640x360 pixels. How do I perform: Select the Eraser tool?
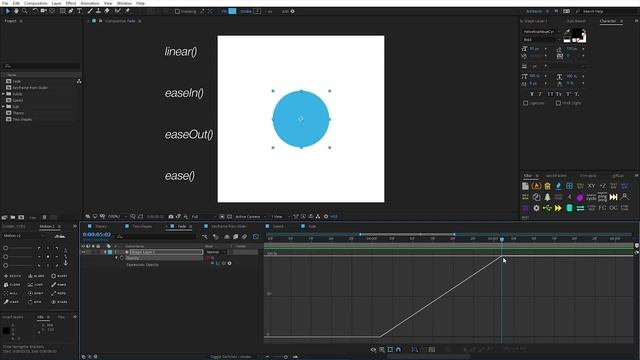[x=107, y=11]
